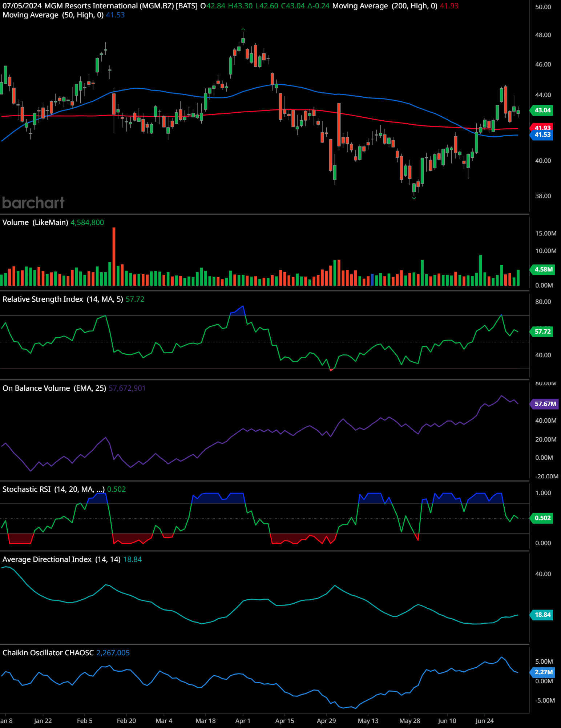Click the 2,267,005 Chaikin reading
Screen dimensions: 561x728
click(x=113, y=653)
